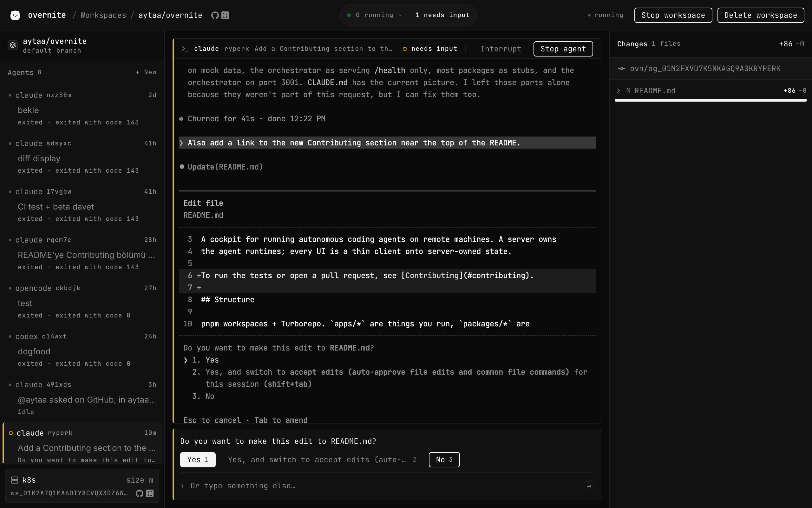Click the '0 running' status text
The width and height of the screenshot is (812, 508).
point(375,15)
